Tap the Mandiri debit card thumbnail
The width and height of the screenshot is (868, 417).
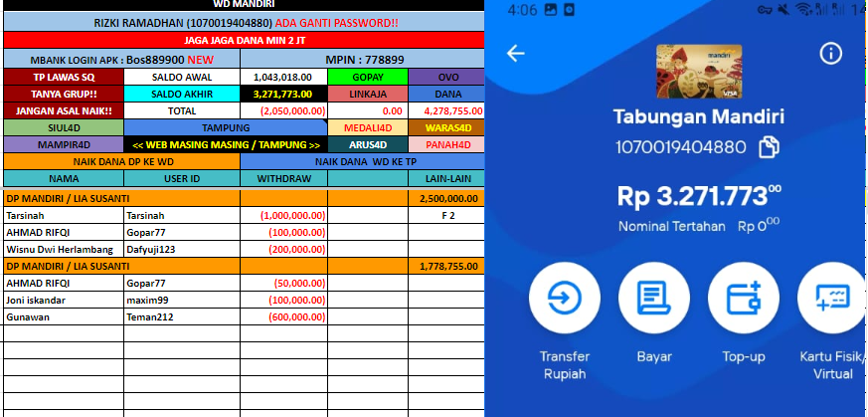pos(699,72)
